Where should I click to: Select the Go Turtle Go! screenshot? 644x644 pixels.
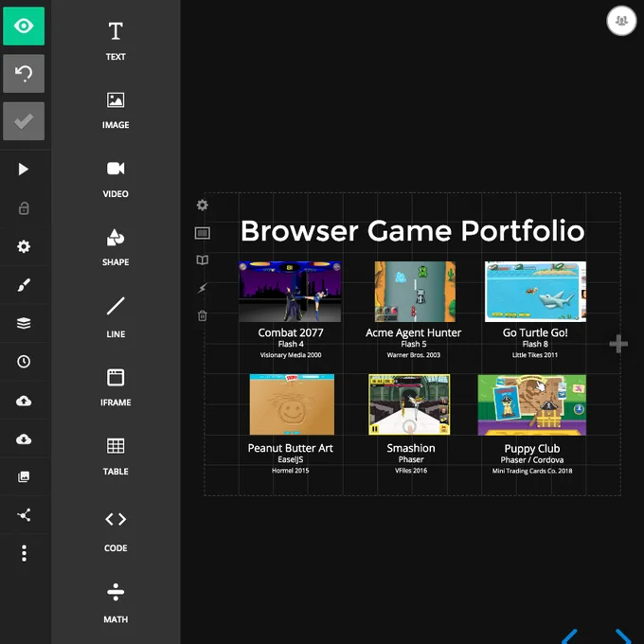point(535,292)
